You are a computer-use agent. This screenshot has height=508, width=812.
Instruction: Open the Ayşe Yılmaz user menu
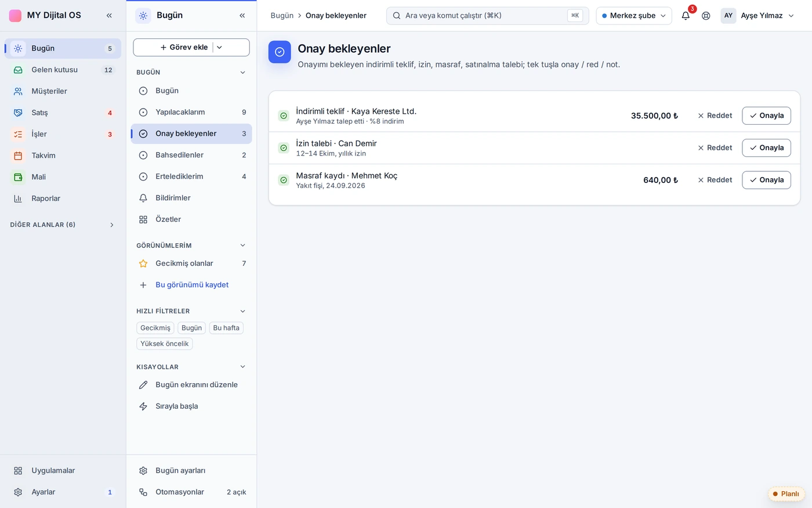[x=757, y=16]
